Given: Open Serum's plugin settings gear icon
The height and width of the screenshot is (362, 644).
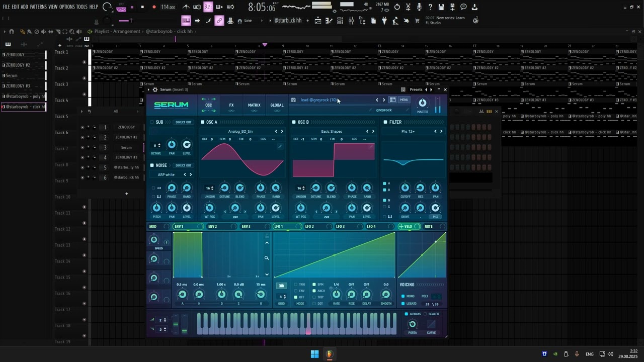Looking at the screenshot, I should tap(155, 89).
